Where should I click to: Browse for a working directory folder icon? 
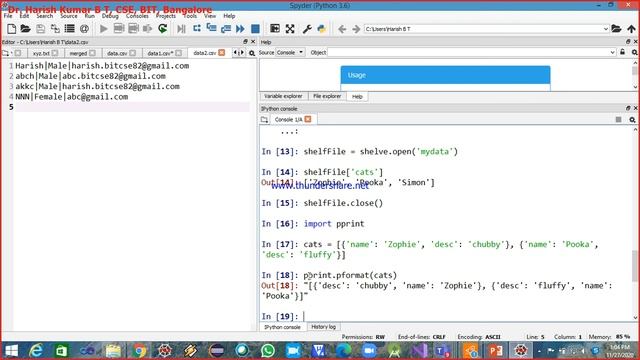point(616,29)
